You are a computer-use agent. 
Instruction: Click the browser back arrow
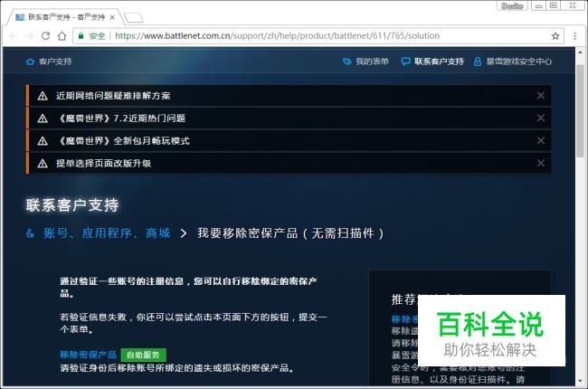14,36
